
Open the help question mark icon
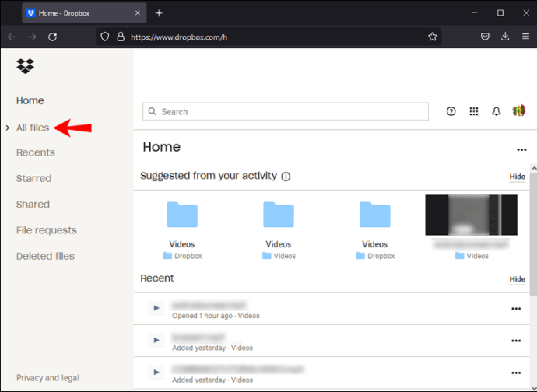(x=451, y=111)
